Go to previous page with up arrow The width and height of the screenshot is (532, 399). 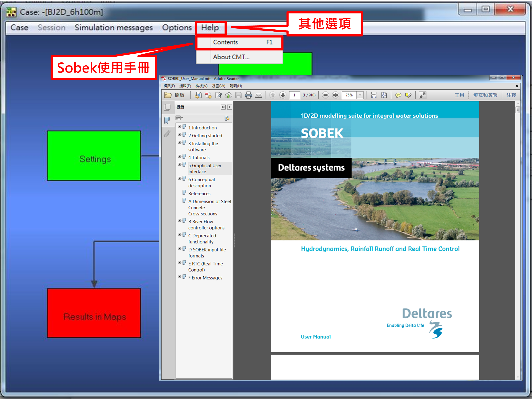coord(273,95)
